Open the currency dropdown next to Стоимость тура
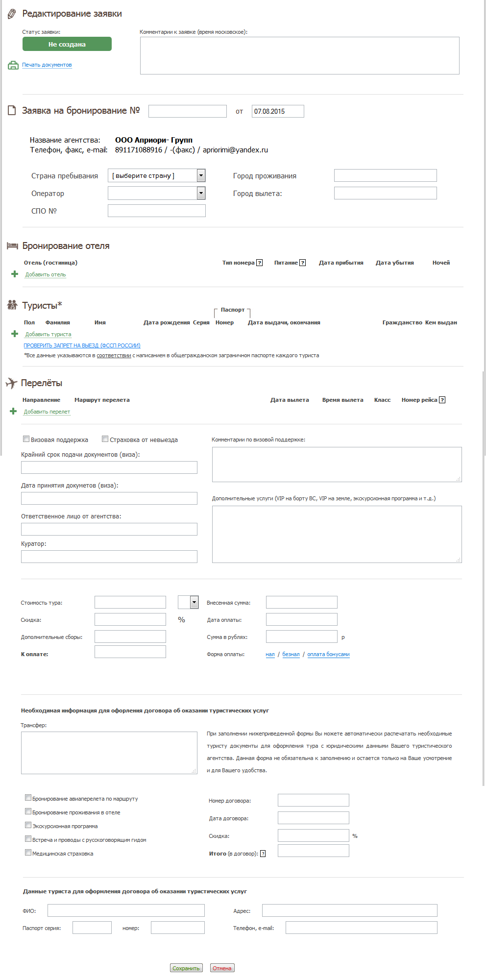Image resolution: width=486 pixels, height=980 pixels. pos(194,602)
